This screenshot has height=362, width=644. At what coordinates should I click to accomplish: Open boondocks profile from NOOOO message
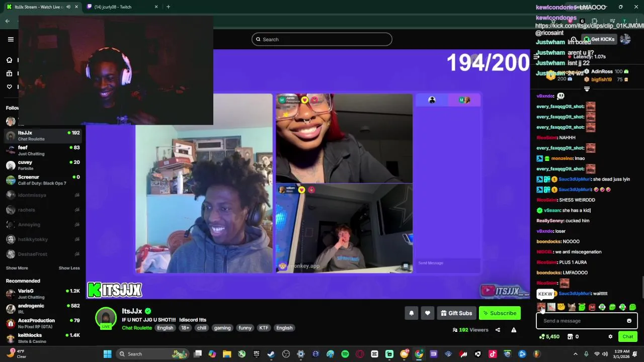point(548,241)
